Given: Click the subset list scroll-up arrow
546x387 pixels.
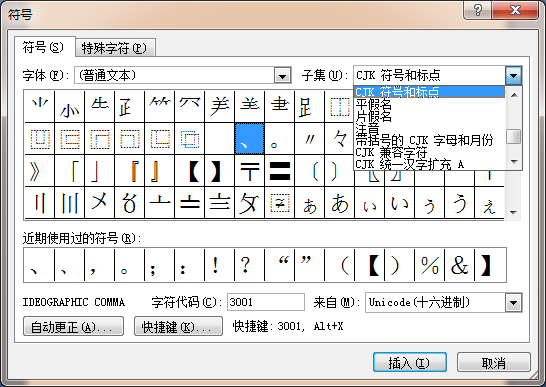Looking at the screenshot, I should 514,95.
